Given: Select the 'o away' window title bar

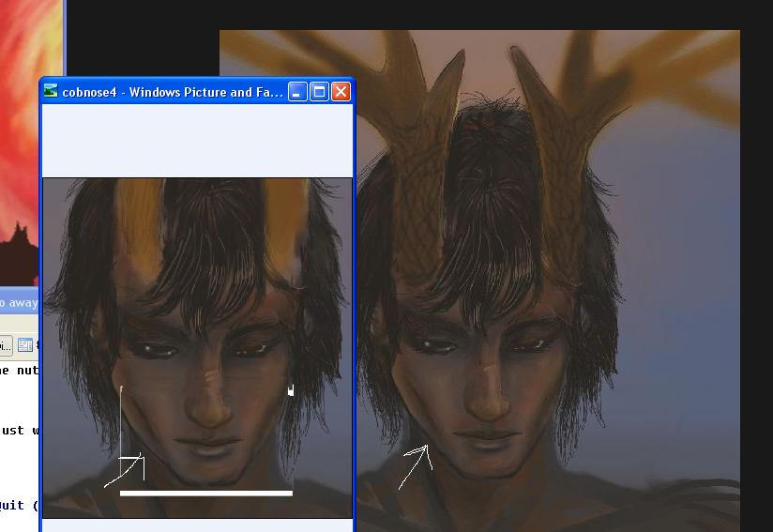Looking at the screenshot, I should point(19,303).
